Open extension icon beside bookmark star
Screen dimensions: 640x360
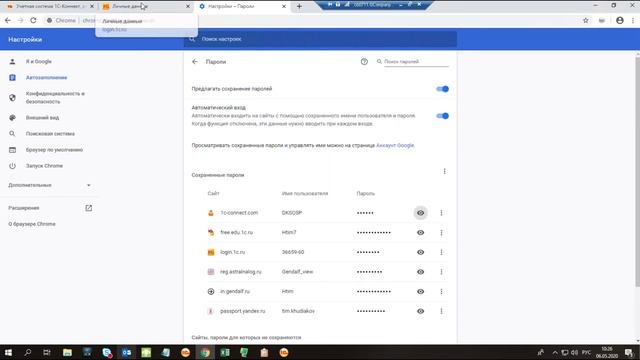point(602,20)
